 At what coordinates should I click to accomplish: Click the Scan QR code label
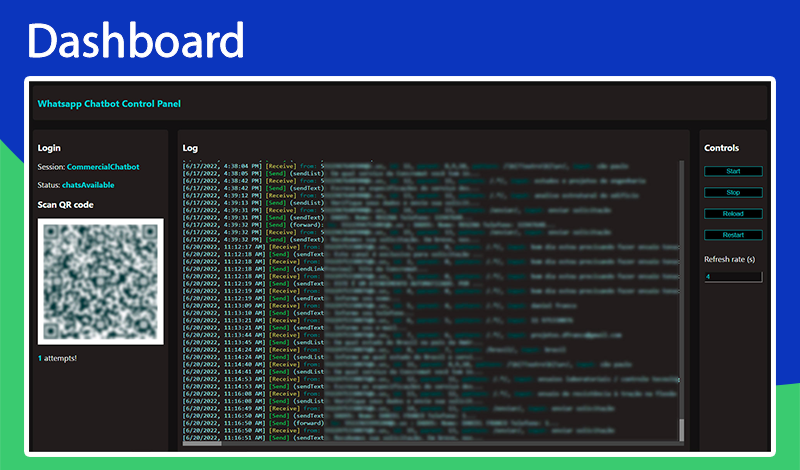point(65,205)
